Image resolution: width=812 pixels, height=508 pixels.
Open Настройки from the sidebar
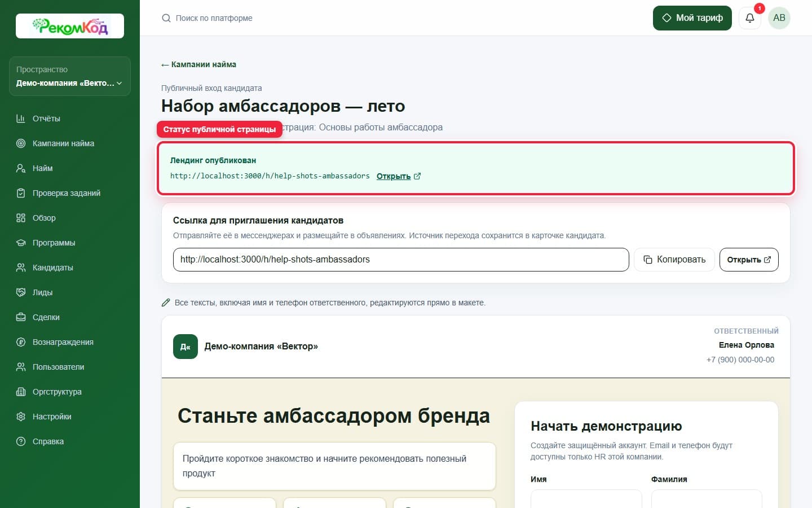click(70, 417)
